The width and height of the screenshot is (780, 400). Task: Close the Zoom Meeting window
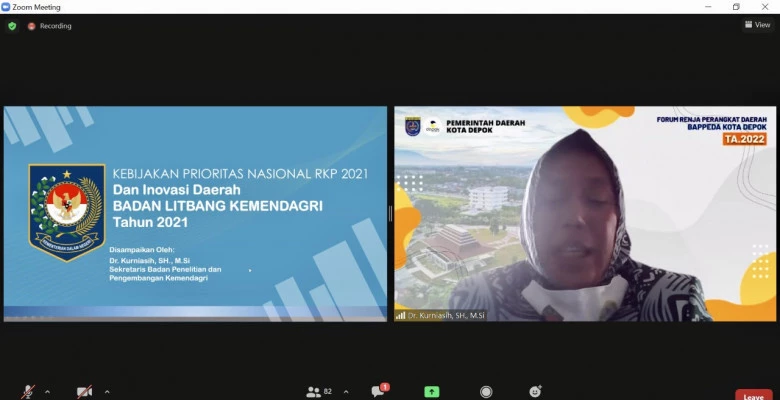pos(765,6)
